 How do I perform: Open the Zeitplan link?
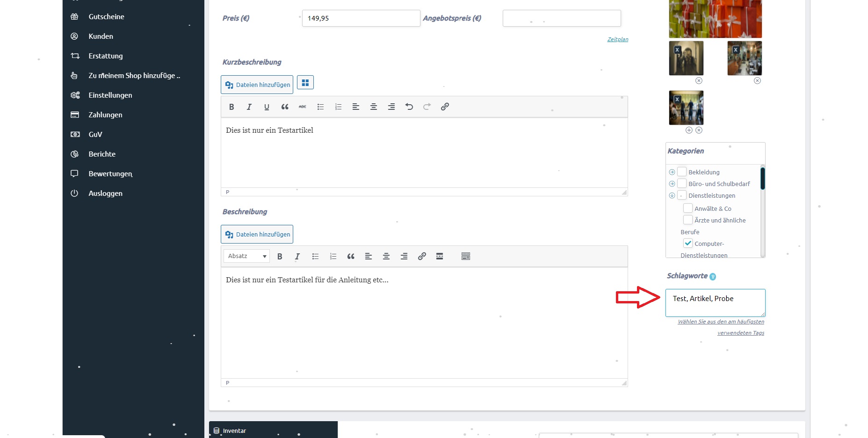618,39
